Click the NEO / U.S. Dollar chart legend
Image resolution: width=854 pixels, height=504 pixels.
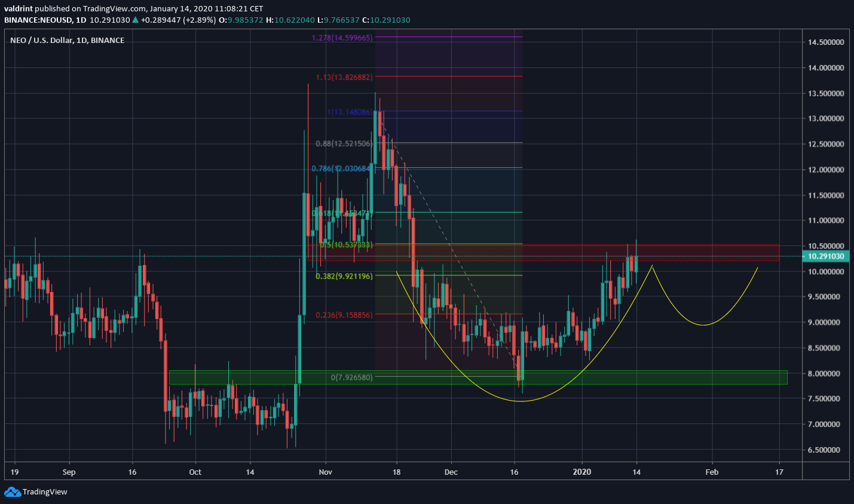point(67,40)
